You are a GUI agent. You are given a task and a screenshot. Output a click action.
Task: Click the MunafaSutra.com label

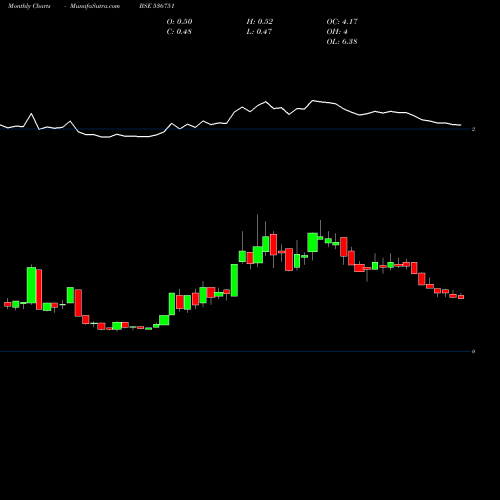click(x=95, y=6)
